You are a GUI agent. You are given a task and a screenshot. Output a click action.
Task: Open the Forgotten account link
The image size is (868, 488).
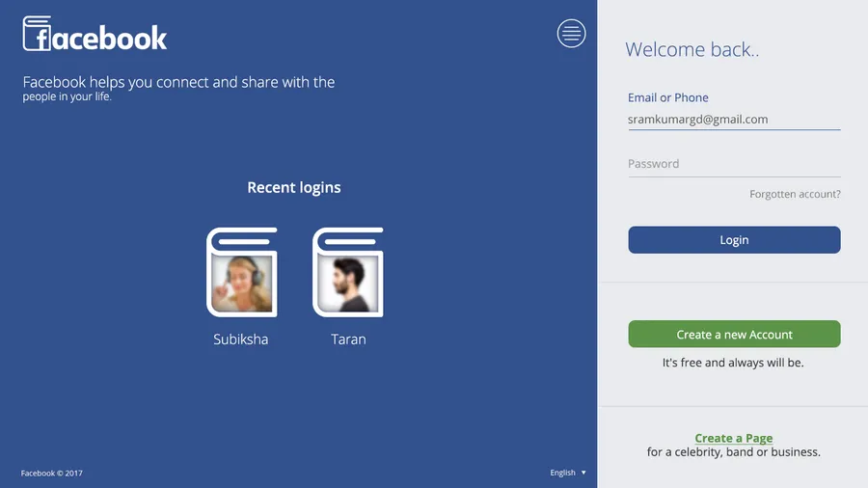[795, 194]
